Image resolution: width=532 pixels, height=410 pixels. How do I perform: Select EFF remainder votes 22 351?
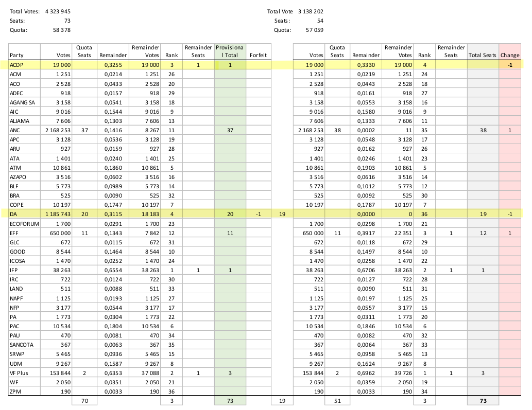tap(403, 233)
